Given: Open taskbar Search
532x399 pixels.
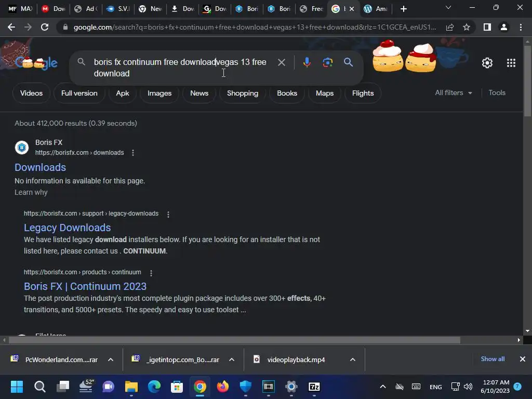Looking at the screenshot, I should click(39, 387).
